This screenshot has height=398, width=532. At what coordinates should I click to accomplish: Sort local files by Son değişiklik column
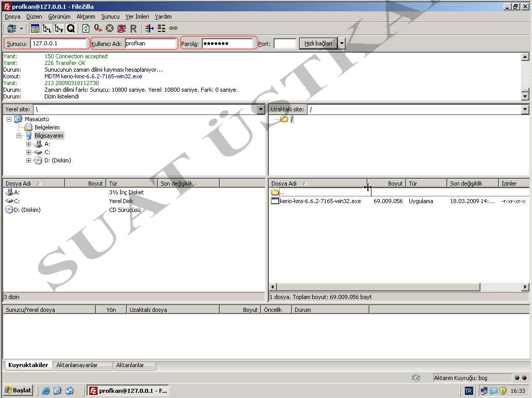[x=189, y=184]
